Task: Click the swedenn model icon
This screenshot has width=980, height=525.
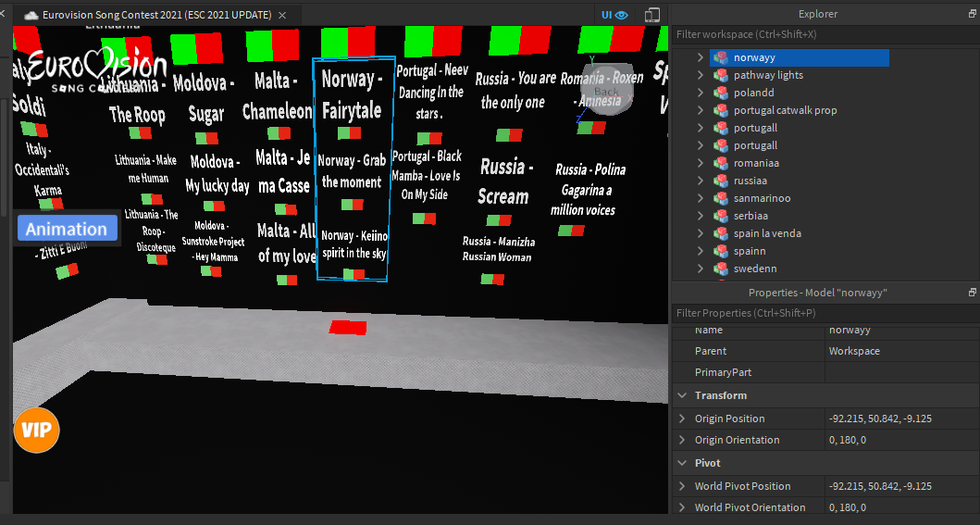Action: (721, 269)
